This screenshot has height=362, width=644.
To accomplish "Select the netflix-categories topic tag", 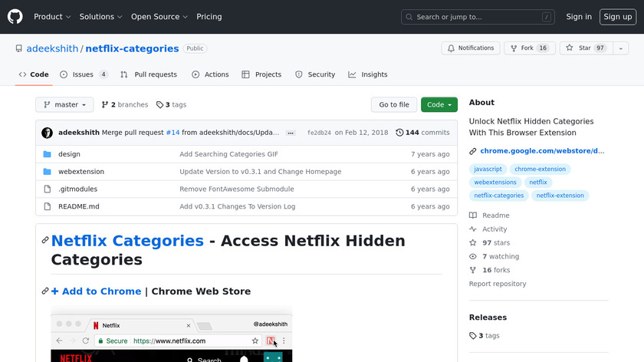I will 498,196.
